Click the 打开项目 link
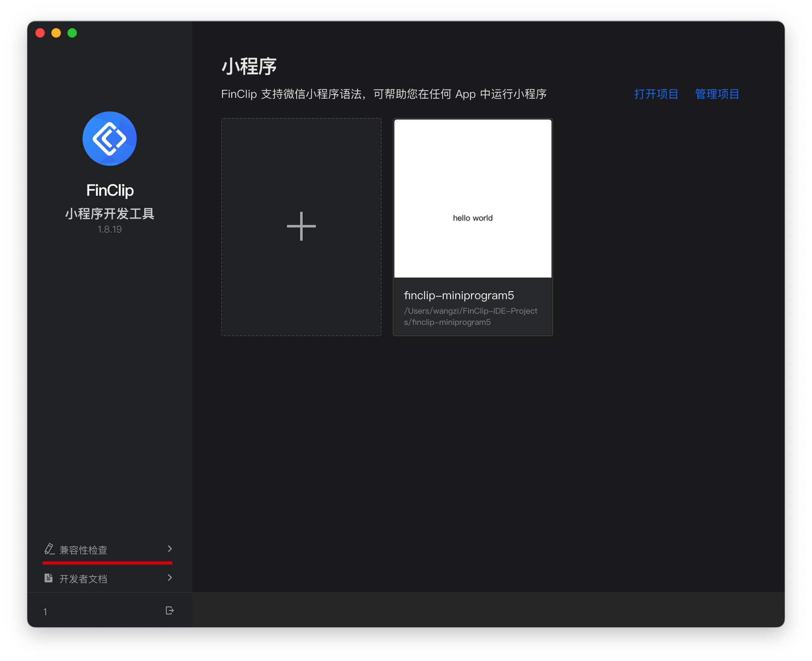The height and width of the screenshot is (661, 812). (x=656, y=94)
